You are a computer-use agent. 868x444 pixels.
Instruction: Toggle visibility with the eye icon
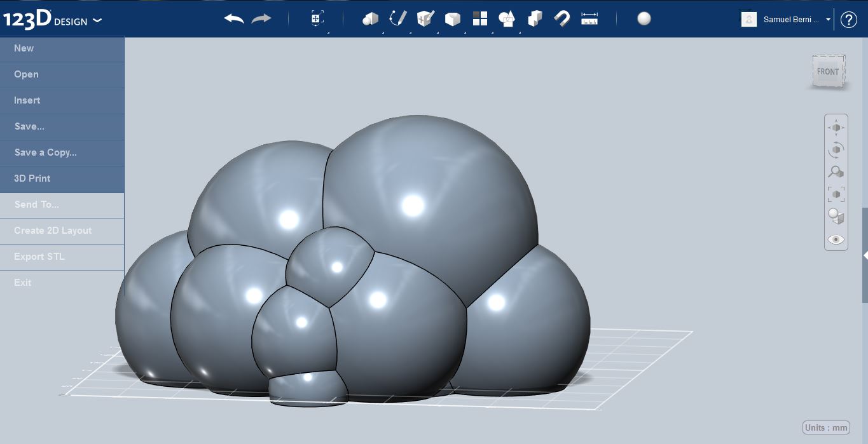click(836, 239)
